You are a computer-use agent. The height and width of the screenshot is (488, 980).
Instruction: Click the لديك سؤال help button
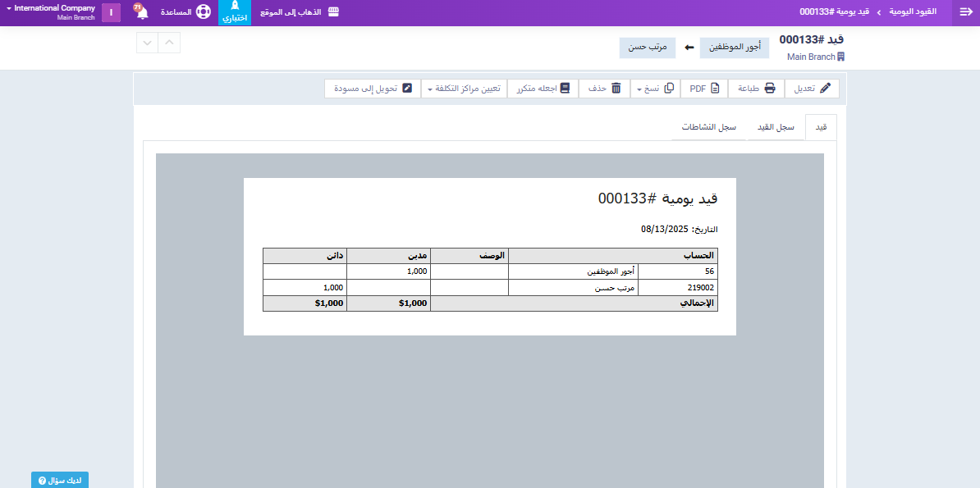[60, 480]
